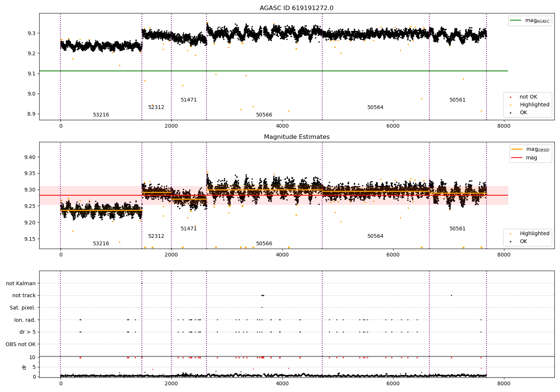Click OBSID label 53216 in the top plot
Viewport: 560px width, 392px height.
click(x=101, y=115)
